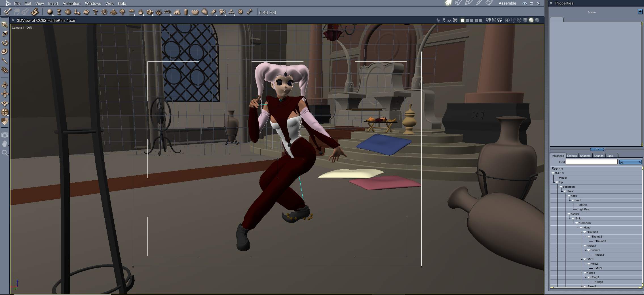
Task: Enable textured shaded preview sphere
Action: (537, 20)
